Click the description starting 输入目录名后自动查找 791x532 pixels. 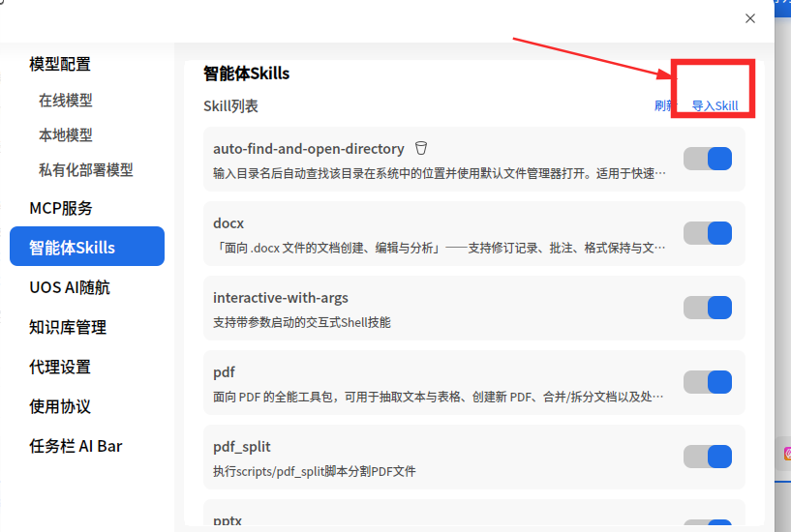pos(440,174)
